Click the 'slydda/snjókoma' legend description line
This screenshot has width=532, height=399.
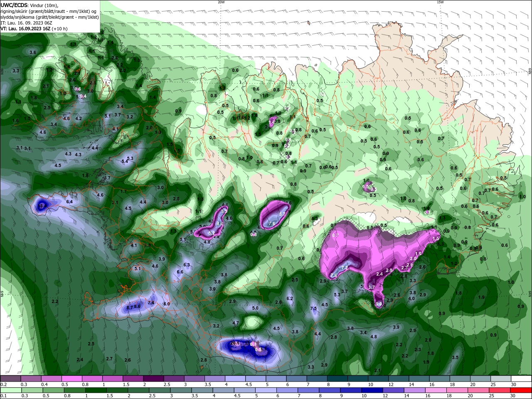(x=49, y=17)
